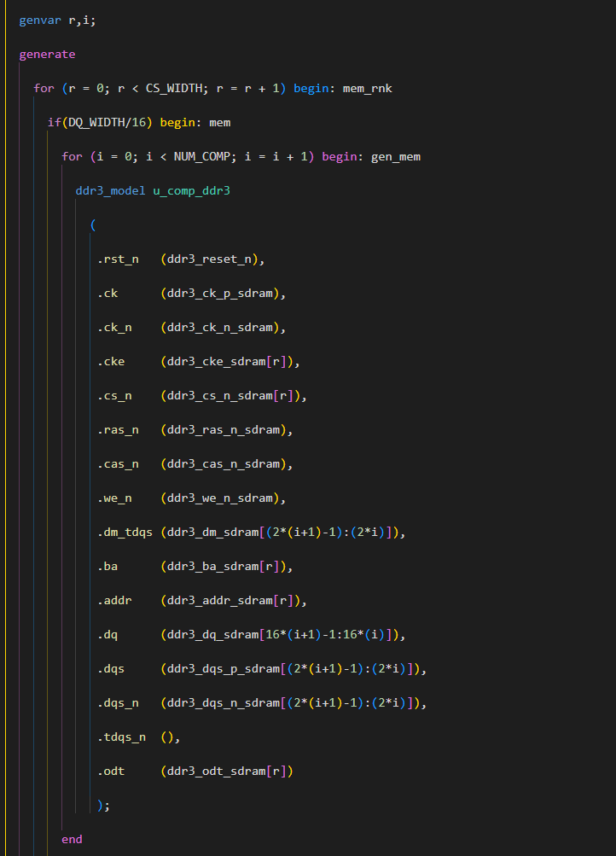616x856 pixels.
Task: Click the 'ddr3_dm_sdram' signal name
Action: pyautogui.click(x=212, y=533)
